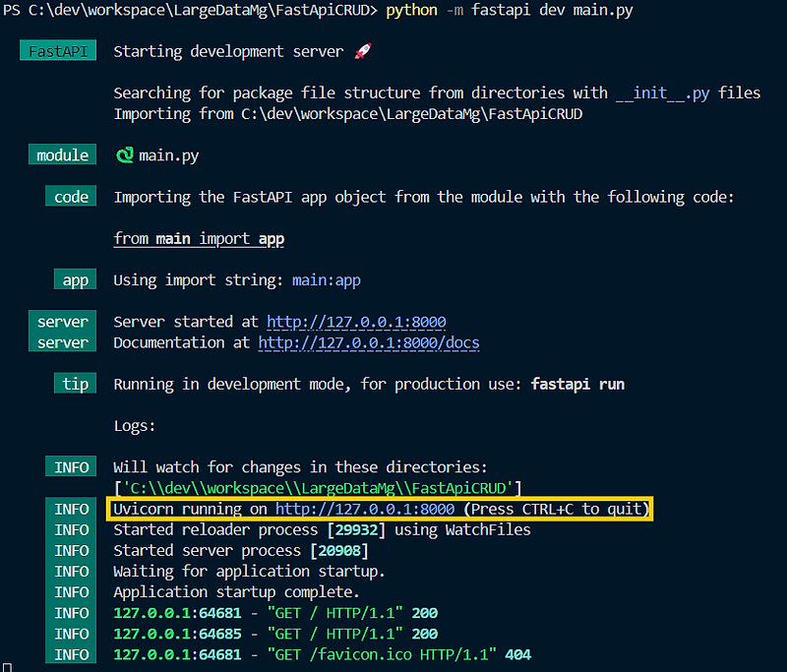Select the module badge
The width and height of the screenshot is (787, 672).
[62, 154]
